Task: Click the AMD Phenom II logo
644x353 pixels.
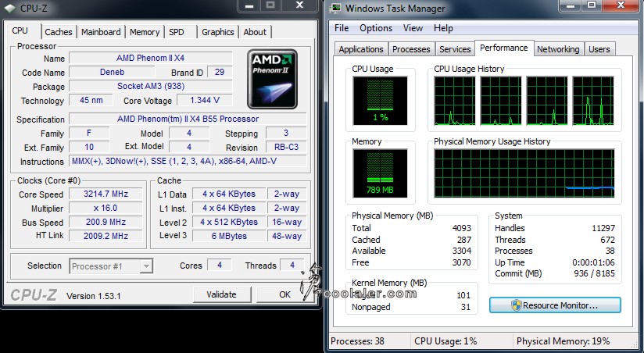Action: click(272, 79)
